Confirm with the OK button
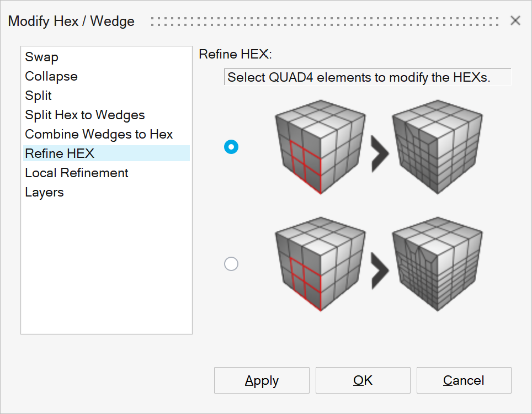This screenshot has height=414, width=532. coord(363,380)
